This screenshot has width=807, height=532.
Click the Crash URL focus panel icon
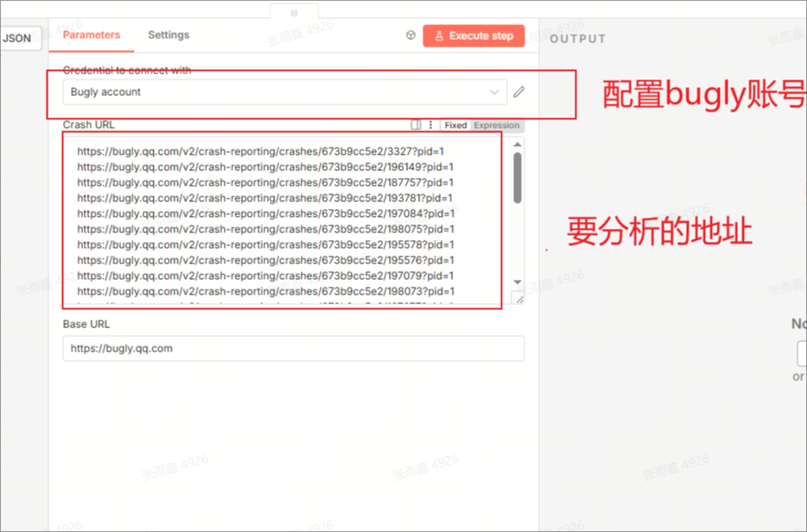(x=416, y=125)
